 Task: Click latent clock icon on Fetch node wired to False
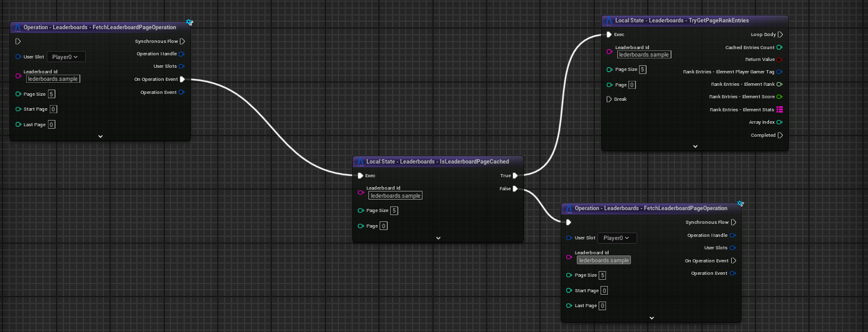(x=740, y=204)
